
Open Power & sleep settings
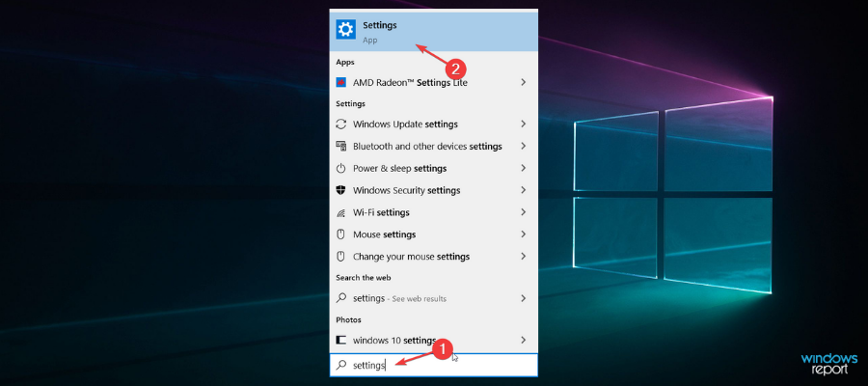(x=433, y=168)
